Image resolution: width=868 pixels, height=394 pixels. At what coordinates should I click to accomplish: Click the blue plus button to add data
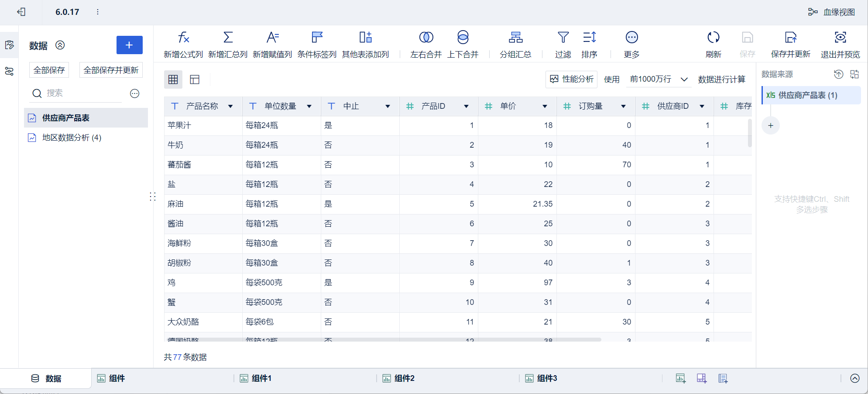(x=130, y=45)
